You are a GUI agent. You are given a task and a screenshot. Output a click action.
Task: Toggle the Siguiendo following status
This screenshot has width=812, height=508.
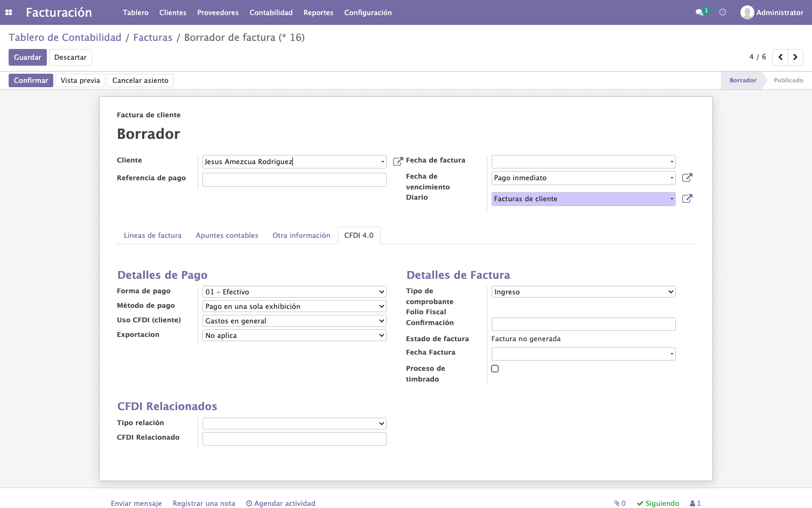tap(658, 503)
